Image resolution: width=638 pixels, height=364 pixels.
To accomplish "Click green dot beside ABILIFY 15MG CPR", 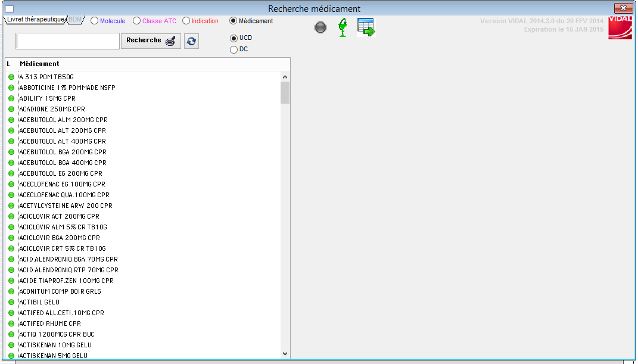I will pyautogui.click(x=11, y=98).
